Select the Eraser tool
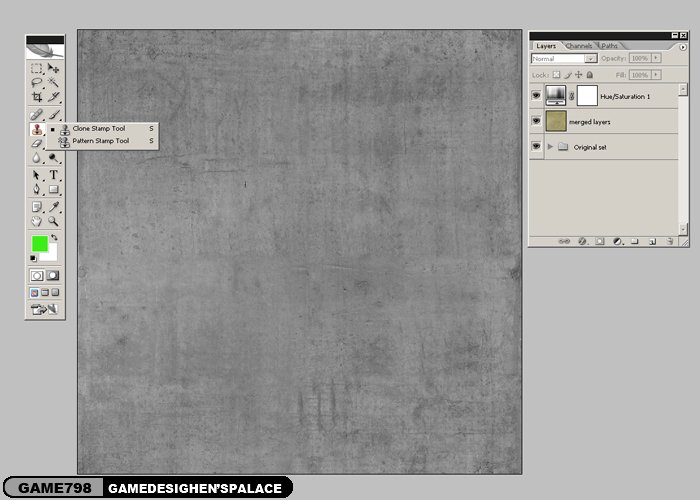The height and width of the screenshot is (500, 700). [37, 143]
